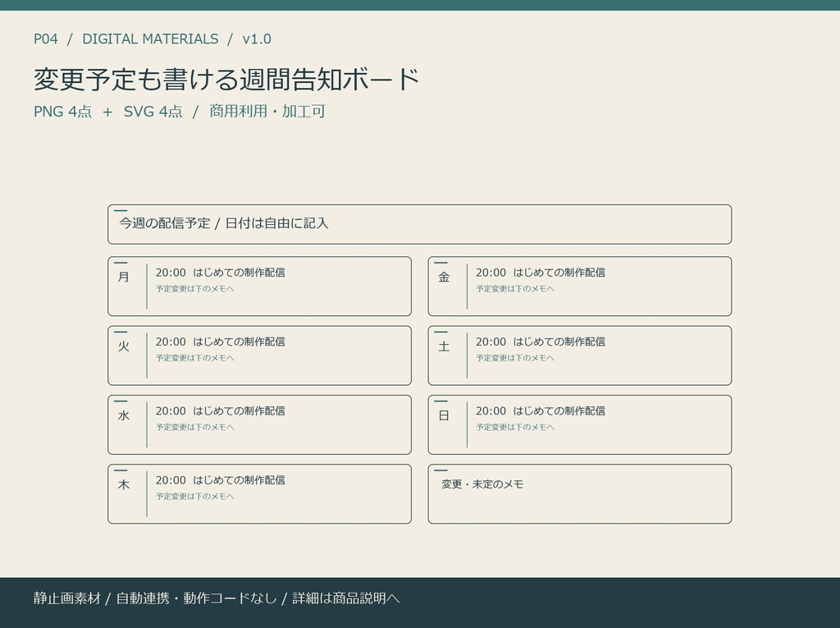The image size is (840, 628).
Task: Click 予定変更は下のメモへ note in 日 card
Action: pyautogui.click(x=515, y=427)
